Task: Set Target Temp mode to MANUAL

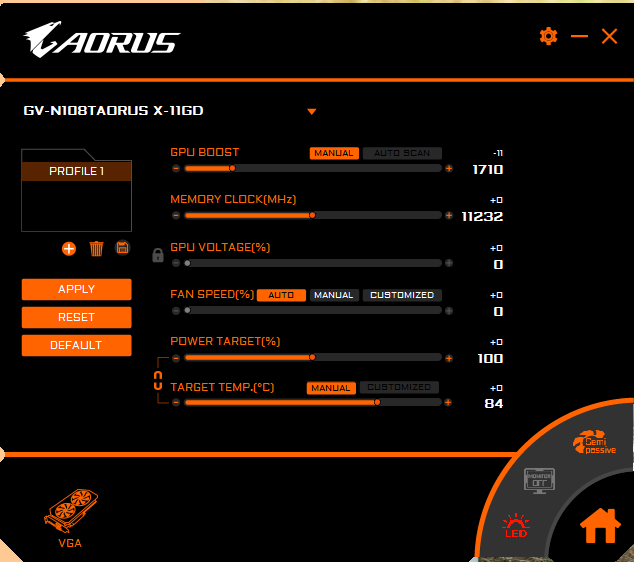Action: coord(331,388)
